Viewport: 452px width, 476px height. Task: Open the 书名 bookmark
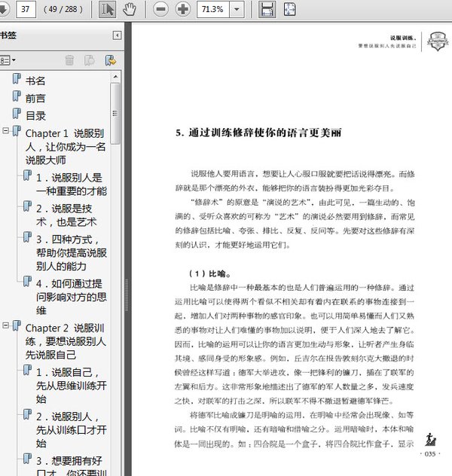point(35,81)
